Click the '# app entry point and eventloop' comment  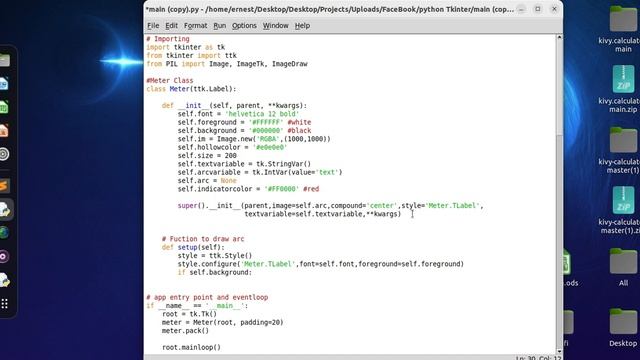[207, 297]
